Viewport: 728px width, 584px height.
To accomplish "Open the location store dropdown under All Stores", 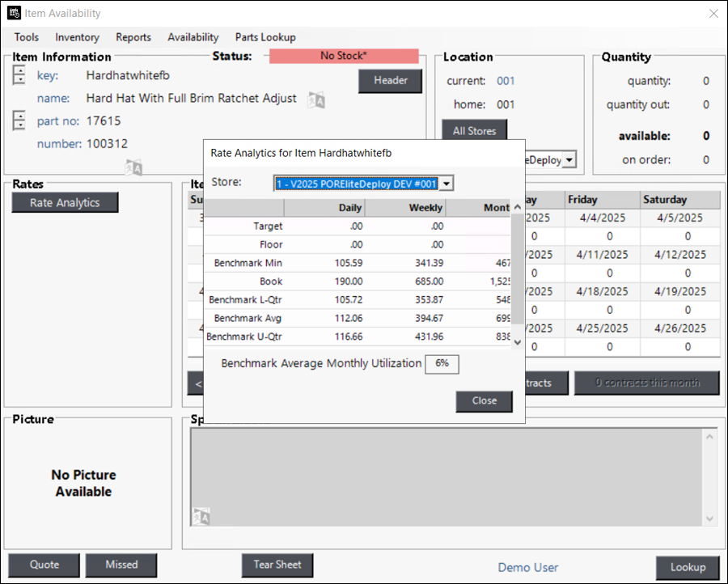I will (x=569, y=160).
